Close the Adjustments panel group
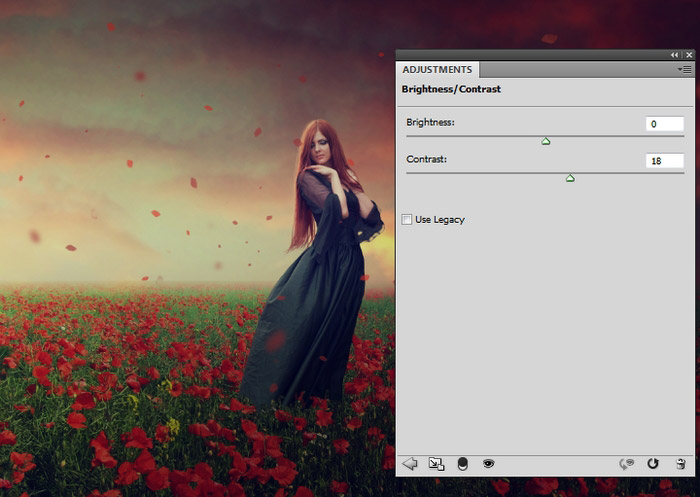The image size is (700, 497). [688, 55]
